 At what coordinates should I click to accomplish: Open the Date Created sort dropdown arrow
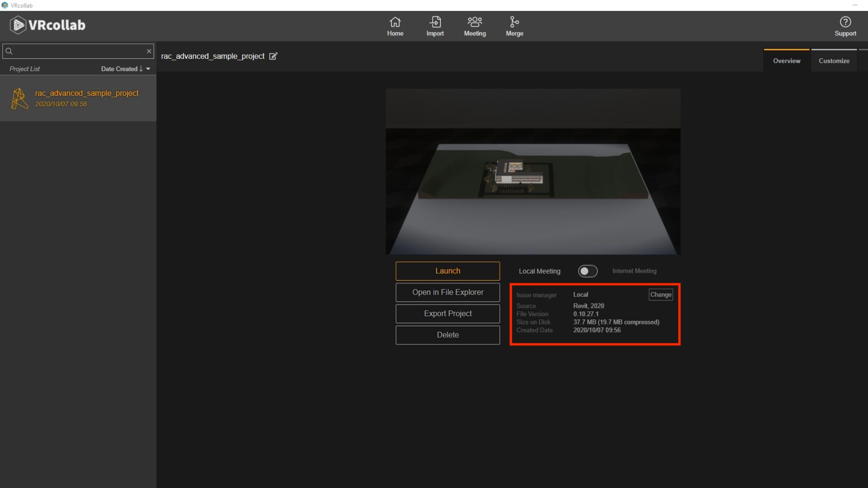pyautogui.click(x=148, y=69)
